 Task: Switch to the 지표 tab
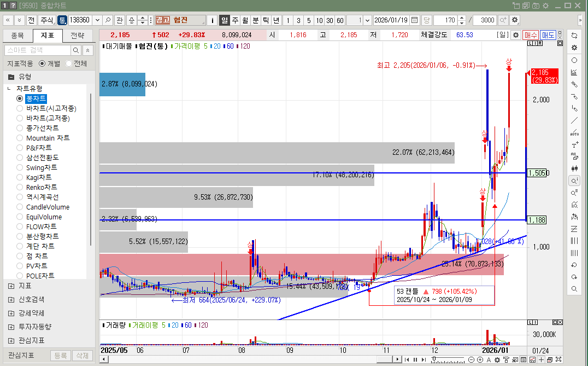[47, 36]
